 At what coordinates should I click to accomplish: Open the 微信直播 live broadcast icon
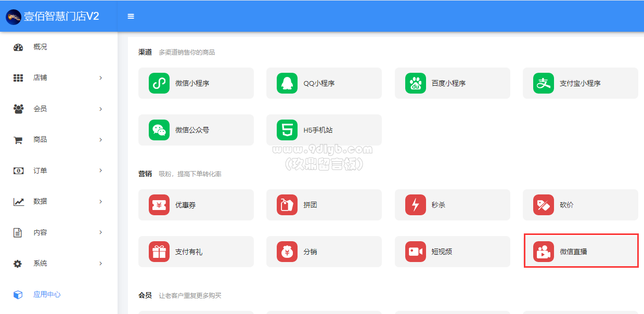[x=544, y=252]
